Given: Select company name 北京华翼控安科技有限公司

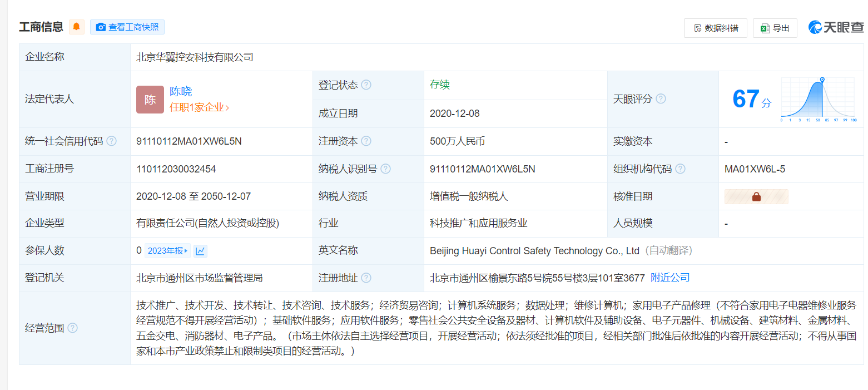Looking at the screenshot, I should [195, 57].
